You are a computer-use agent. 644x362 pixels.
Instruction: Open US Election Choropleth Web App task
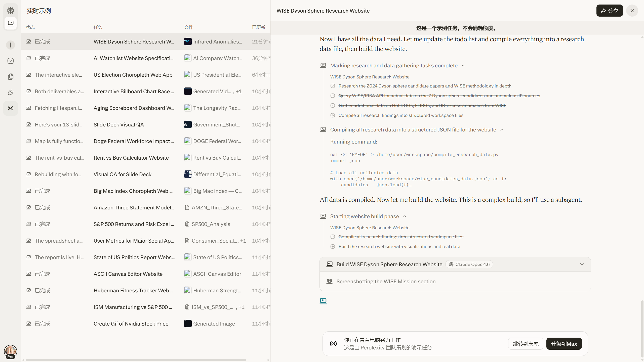tap(133, 75)
